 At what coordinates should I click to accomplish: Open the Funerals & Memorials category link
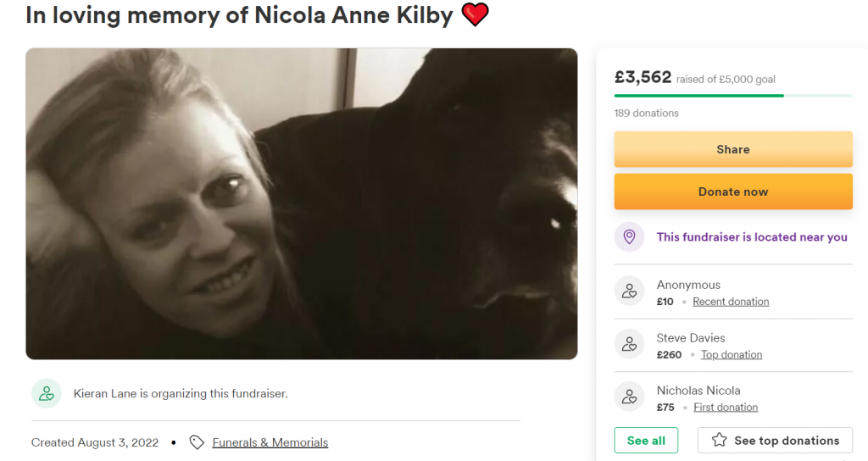[270, 442]
